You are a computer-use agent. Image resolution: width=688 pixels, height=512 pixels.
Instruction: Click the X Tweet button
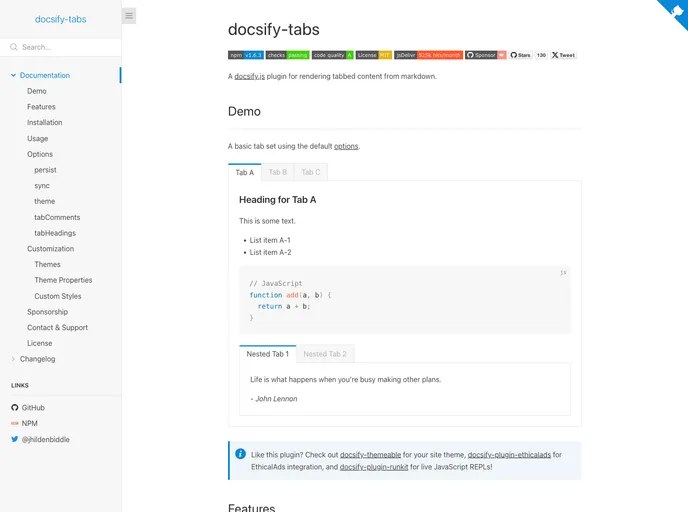[x=563, y=55]
